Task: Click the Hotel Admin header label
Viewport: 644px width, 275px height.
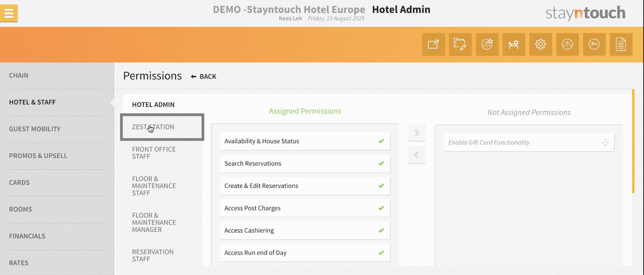Action: (401, 9)
